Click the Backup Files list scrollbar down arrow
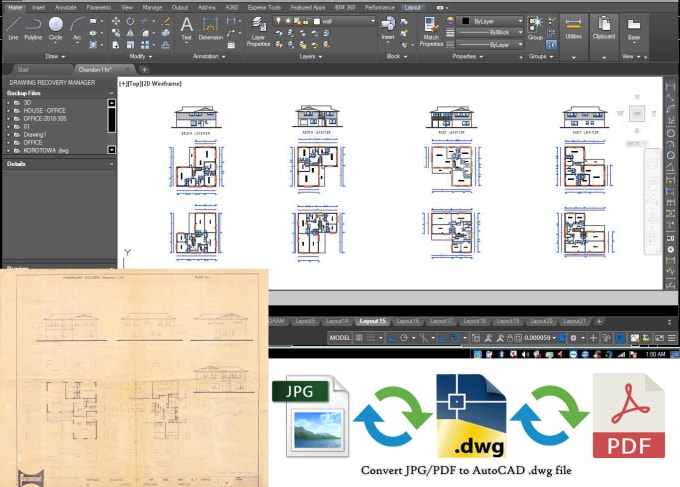680x487 pixels. [x=111, y=150]
